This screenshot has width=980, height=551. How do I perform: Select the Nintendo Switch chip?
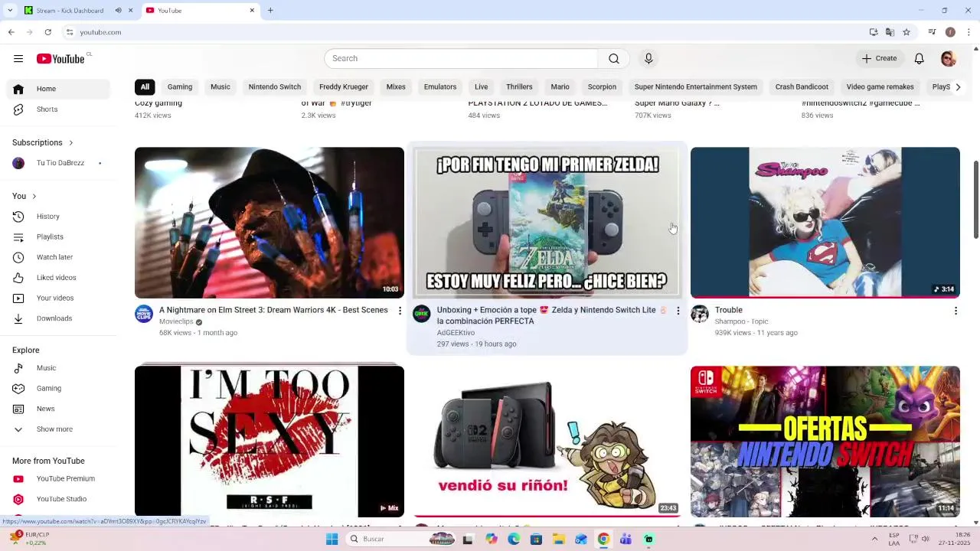coord(275,87)
